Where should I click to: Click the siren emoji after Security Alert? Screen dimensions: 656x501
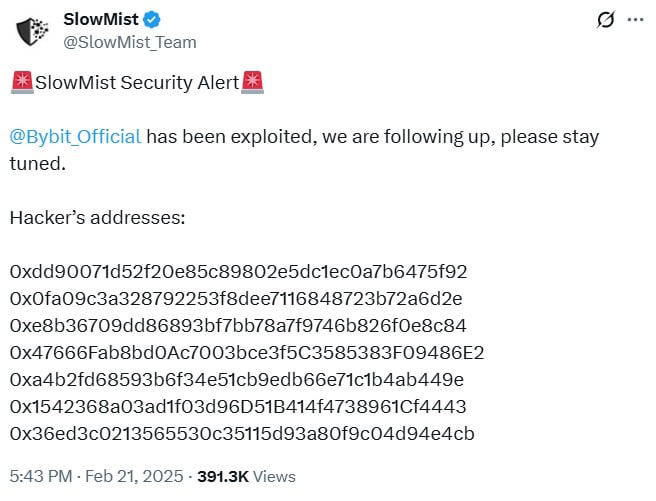(x=253, y=83)
